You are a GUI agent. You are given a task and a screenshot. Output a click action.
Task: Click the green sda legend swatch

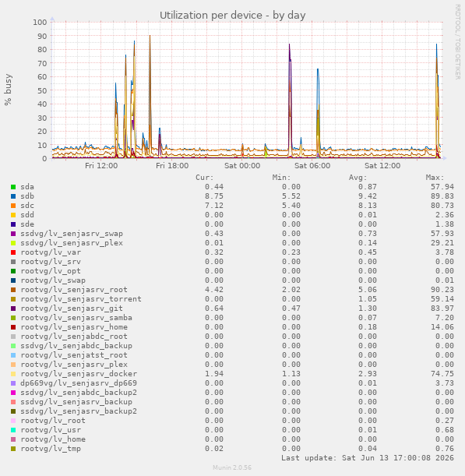pyautogui.click(x=13, y=187)
